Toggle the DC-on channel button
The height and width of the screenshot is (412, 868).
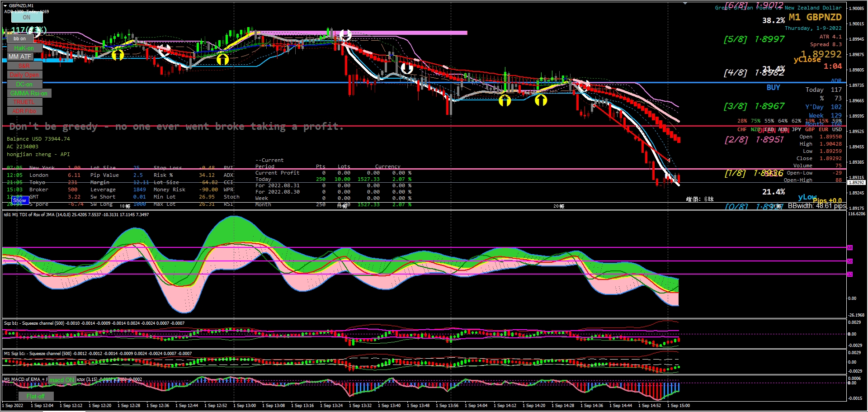pos(24,84)
